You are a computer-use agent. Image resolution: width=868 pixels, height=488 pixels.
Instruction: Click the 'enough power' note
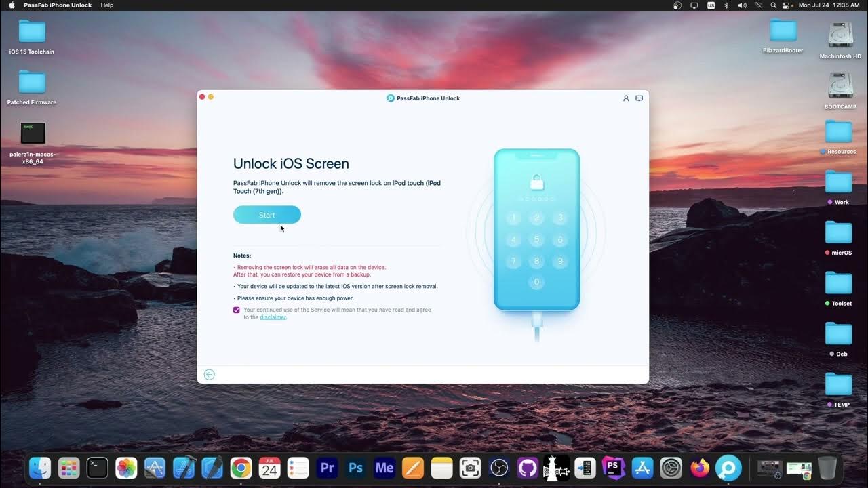pos(294,298)
